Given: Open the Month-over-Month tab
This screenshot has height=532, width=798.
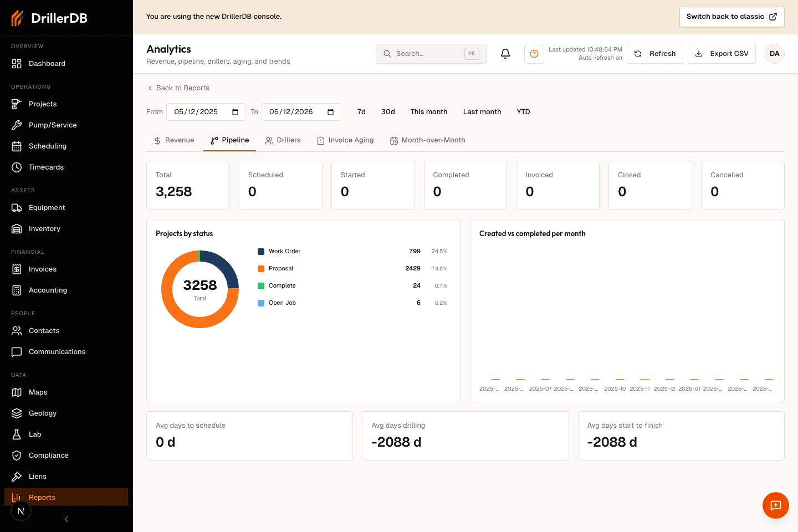Looking at the screenshot, I should coord(427,140).
